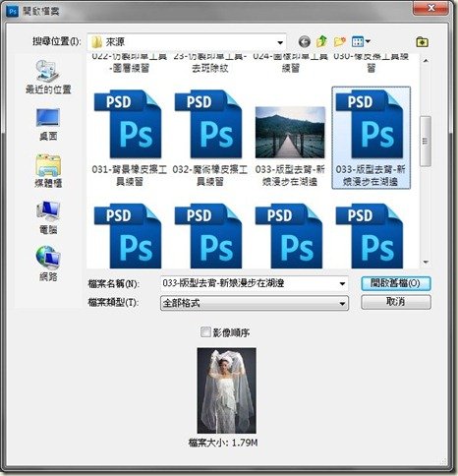Select the 032-魔術橡皮擦工具練習 PSD file
Screen dimensions: 458x476
[210, 139]
